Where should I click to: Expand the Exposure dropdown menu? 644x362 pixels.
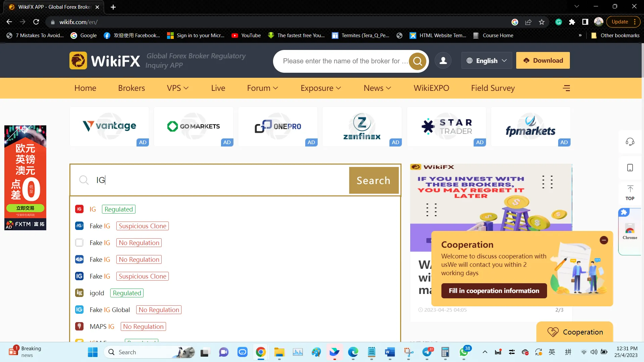[321, 88]
